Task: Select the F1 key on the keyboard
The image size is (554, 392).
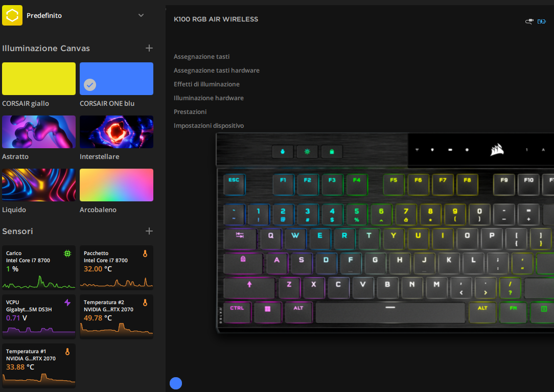Action: point(283,184)
